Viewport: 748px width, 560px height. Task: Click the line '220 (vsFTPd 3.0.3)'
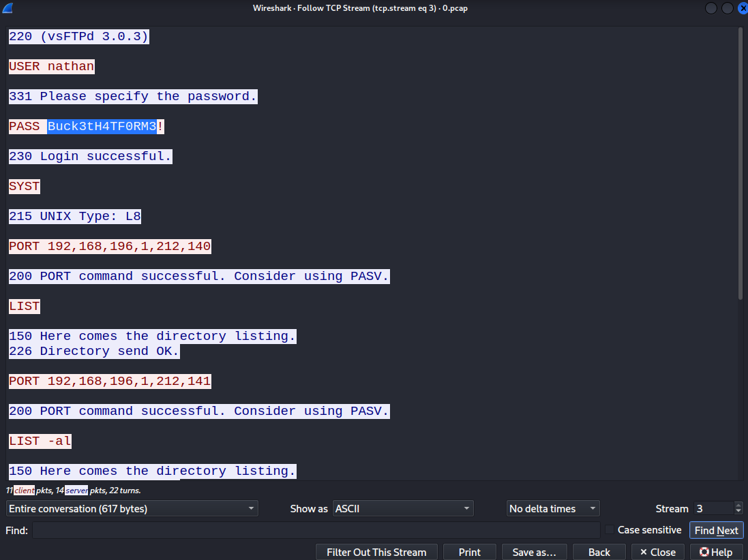pyautogui.click(x=78, y=36)
